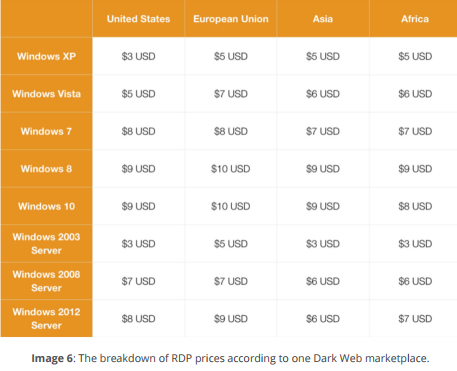
Task: Click Windows 2003 Server European Union price cell
Action: [231, 244]
